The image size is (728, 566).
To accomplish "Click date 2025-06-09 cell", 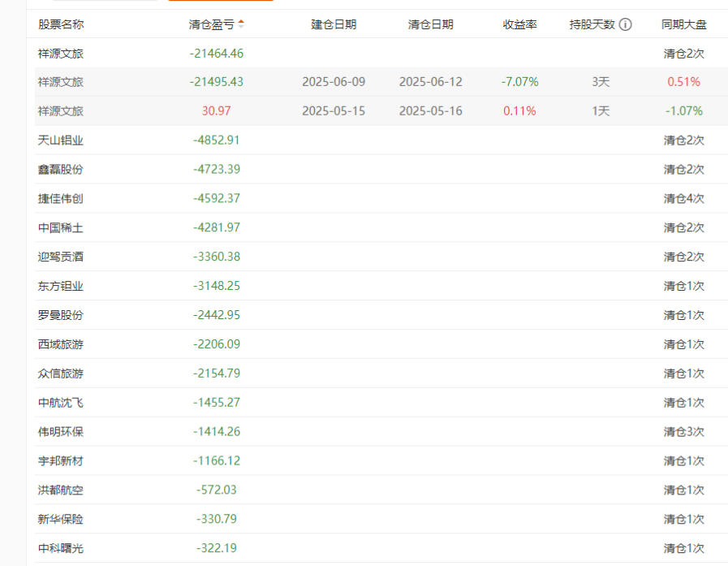I will 334,82.
